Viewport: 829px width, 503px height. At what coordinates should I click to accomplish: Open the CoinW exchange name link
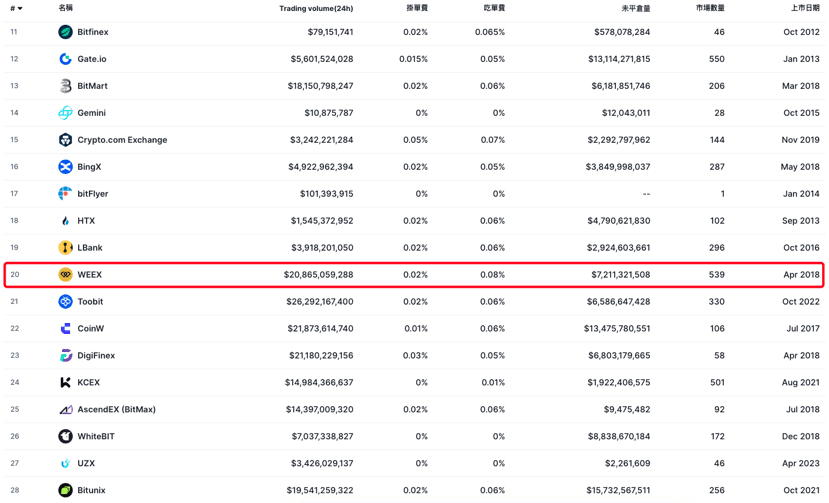(91, 328)
